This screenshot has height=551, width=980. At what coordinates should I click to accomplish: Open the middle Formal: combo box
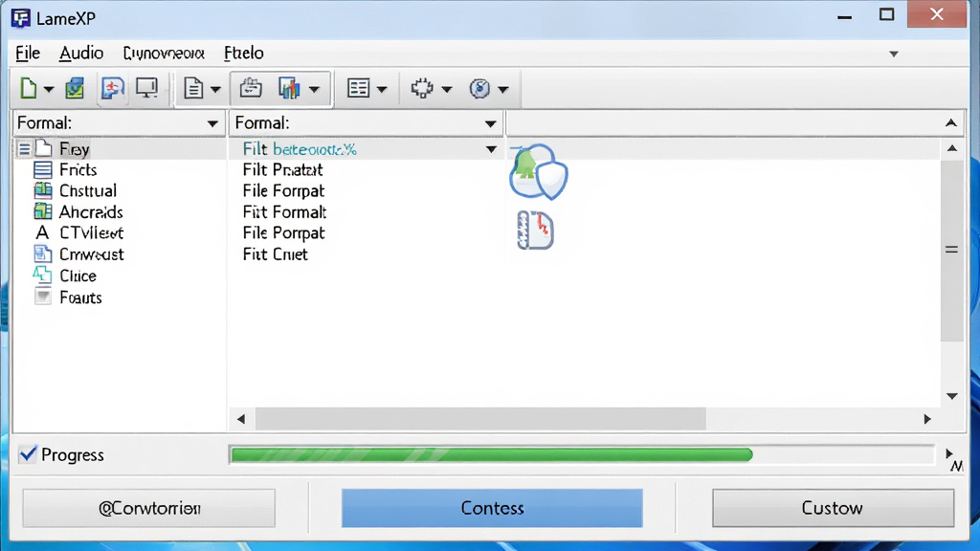click(367, 123)
